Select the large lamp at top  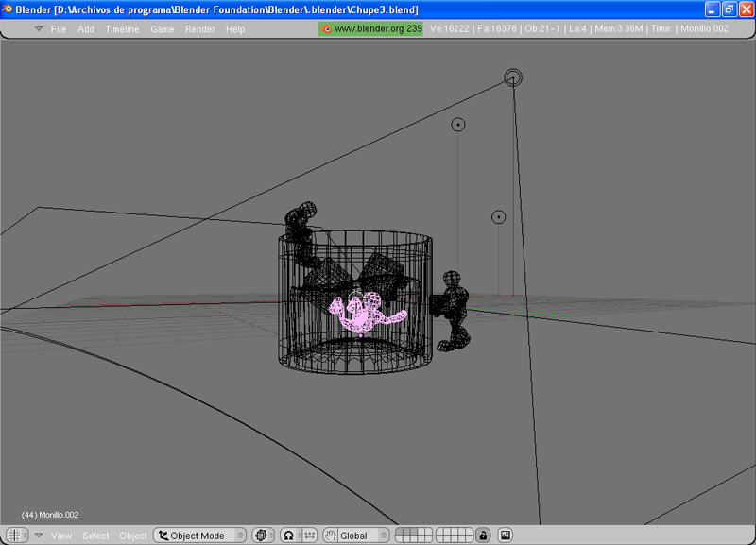coord(513,77)
